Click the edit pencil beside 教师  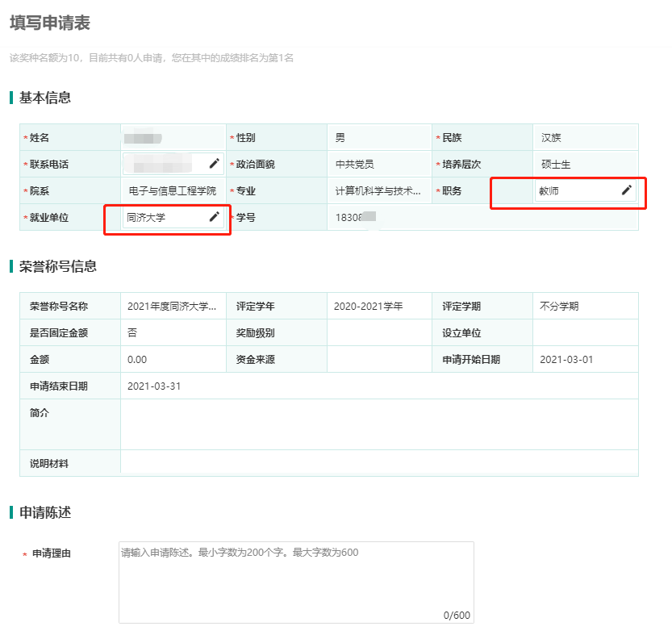coord(626,190)
